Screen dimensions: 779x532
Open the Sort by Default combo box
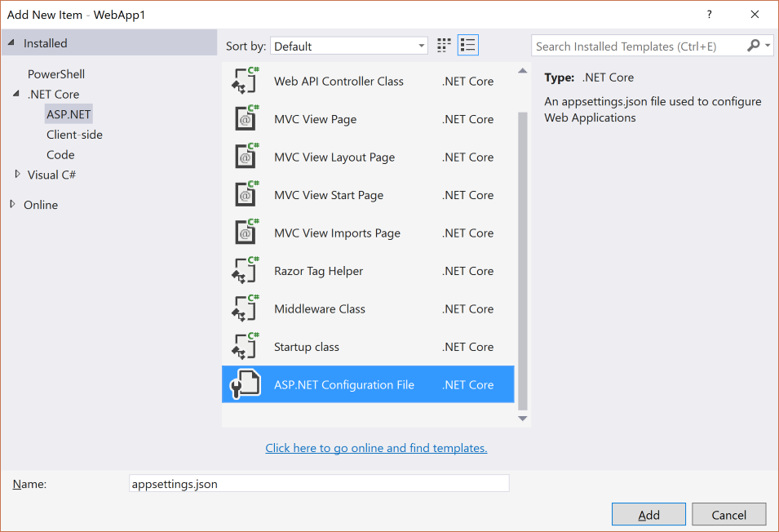coord(349,47)
